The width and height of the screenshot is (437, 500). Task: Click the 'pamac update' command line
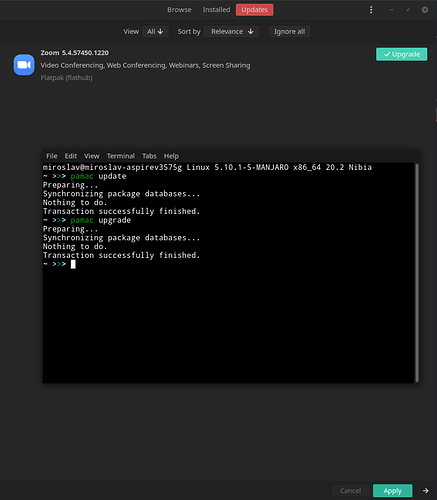[85, 176]
